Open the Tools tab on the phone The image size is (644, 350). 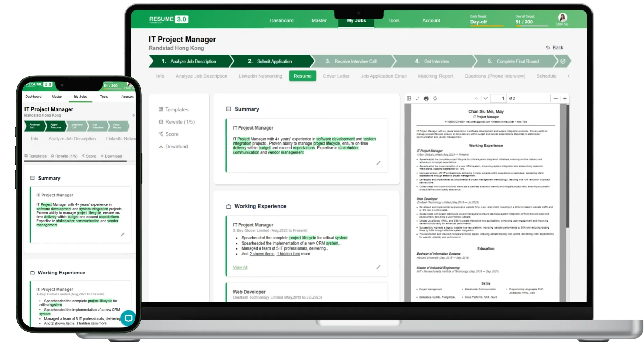[104, 97]
